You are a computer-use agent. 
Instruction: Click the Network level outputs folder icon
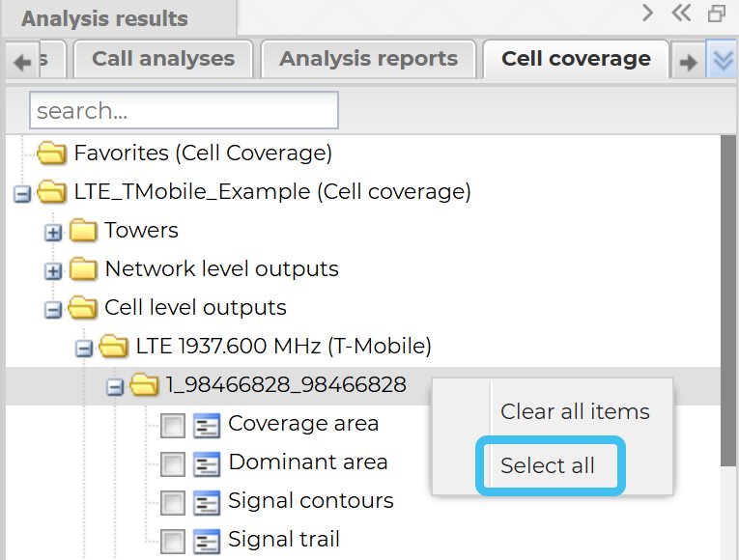(84, 269)
